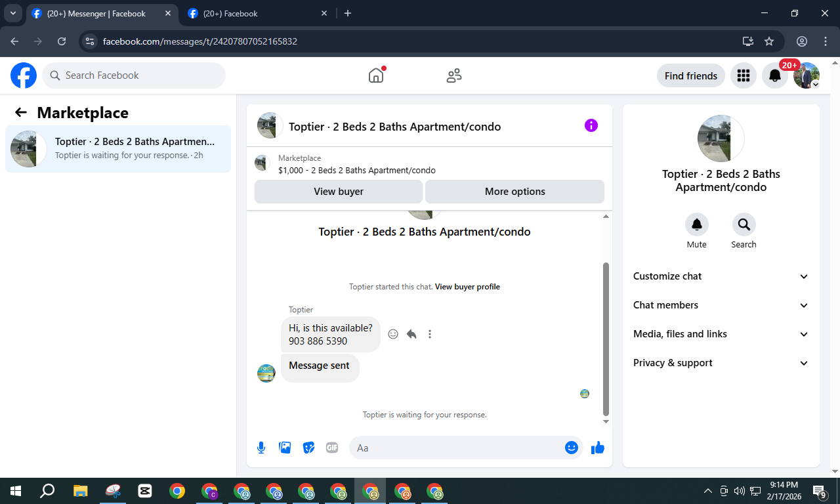Click the install app icon in address bar

pos(747,41)
